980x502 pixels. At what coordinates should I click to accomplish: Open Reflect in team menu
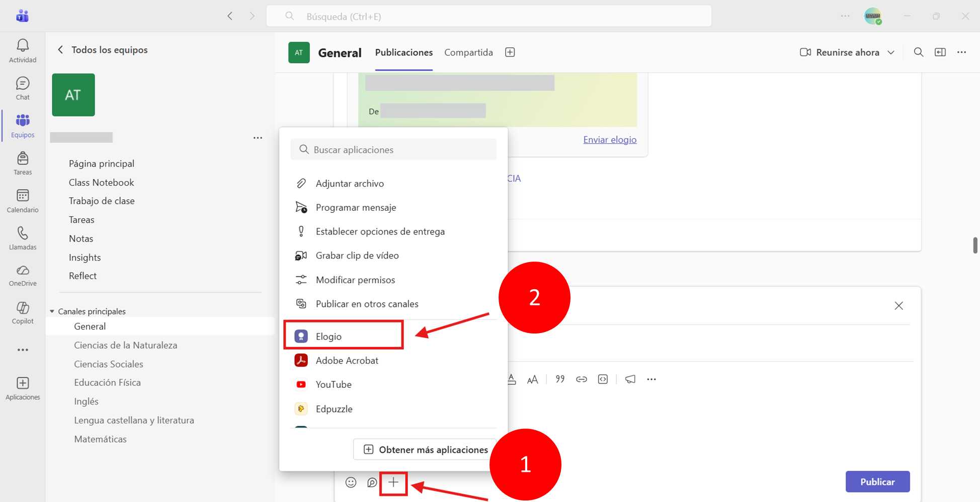pyautogui.click(x=83, y=276)
